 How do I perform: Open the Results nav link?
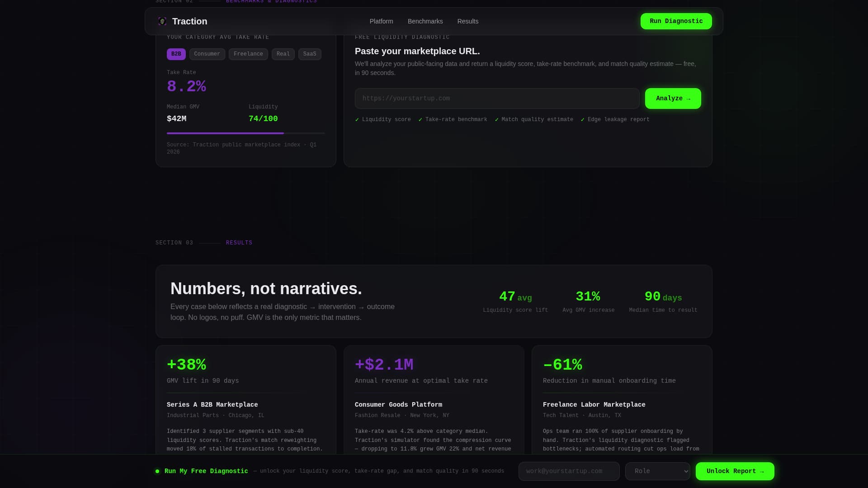click(x=467, y=21)
